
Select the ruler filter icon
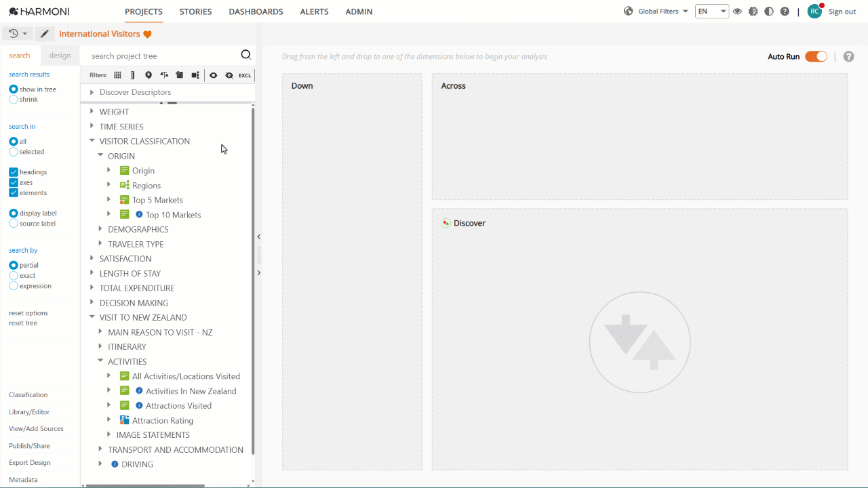point(133,75)
